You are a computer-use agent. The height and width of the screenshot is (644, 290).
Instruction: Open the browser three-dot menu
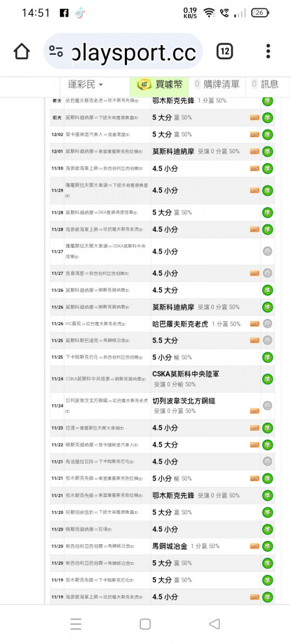[268, 52]
